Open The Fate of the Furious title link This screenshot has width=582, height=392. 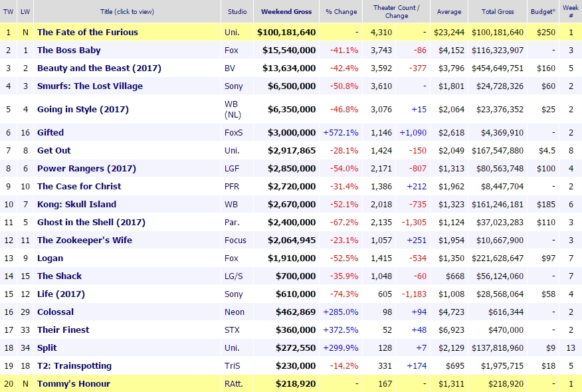(88, 33)
